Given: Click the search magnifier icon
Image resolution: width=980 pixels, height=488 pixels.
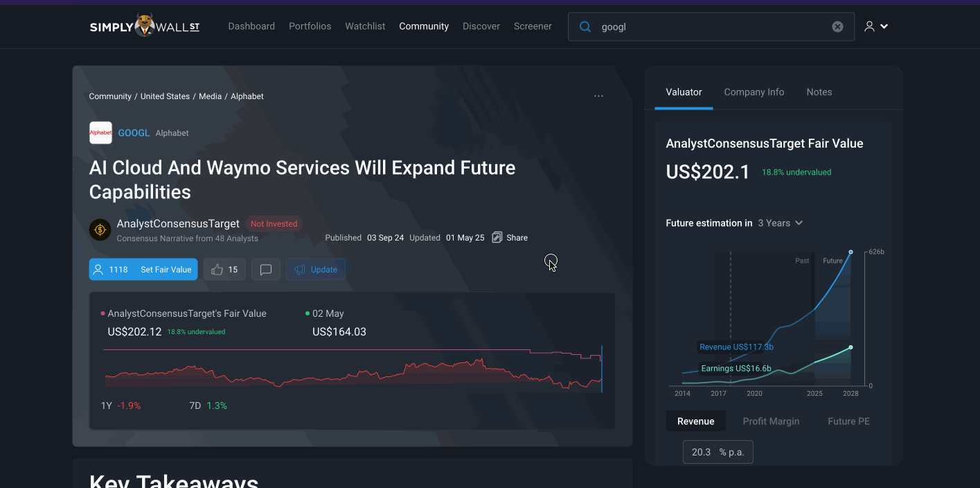Looking at the screenshot, I should click(x=585, y=27).
